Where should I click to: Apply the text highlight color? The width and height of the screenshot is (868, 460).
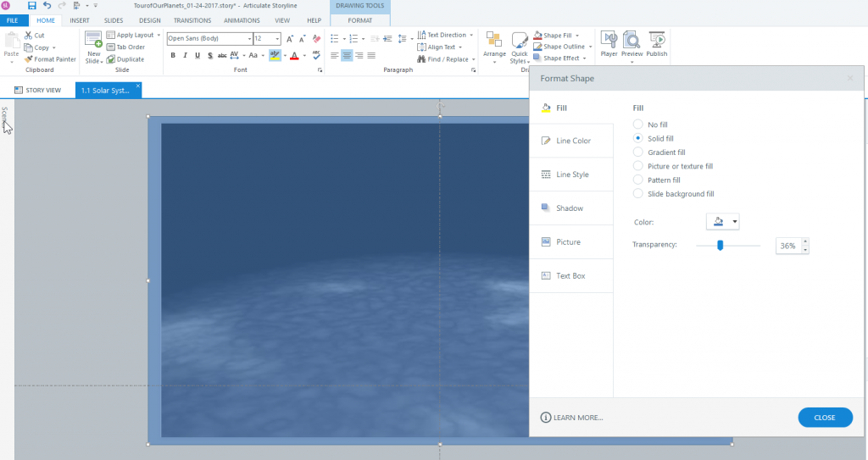275,55
